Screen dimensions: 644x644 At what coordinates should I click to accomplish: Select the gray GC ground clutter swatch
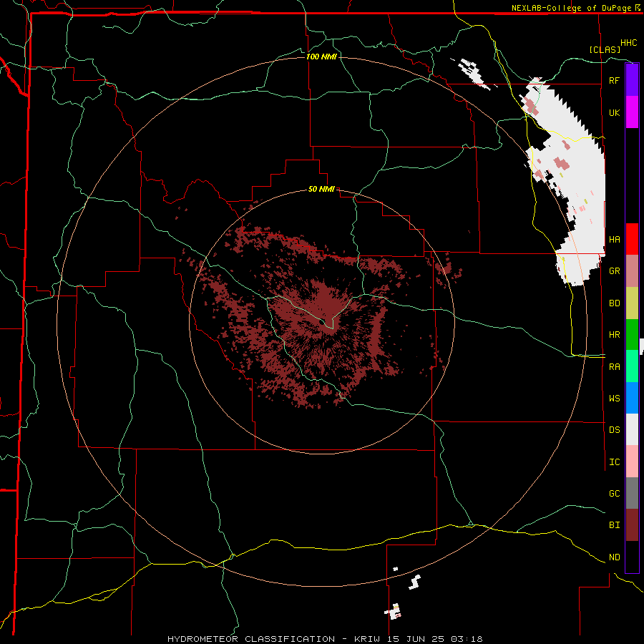632,493
